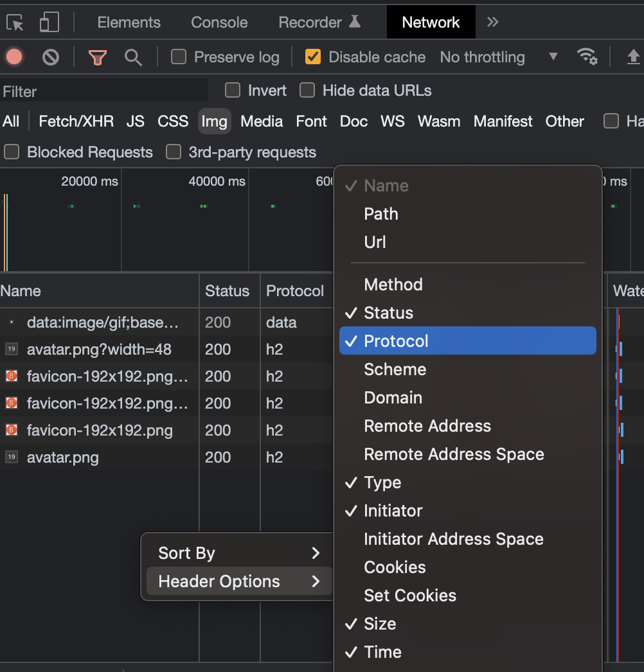Stop recording network log

coord(14,57)
